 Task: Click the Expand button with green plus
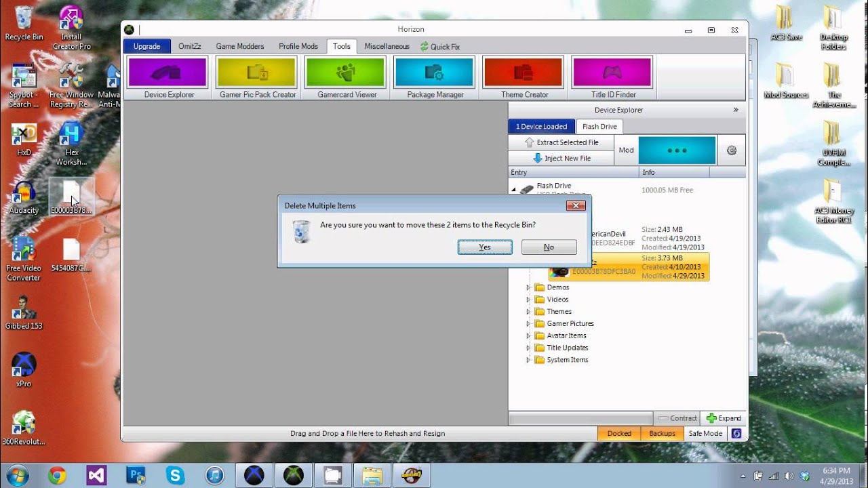tap(724, 418)
